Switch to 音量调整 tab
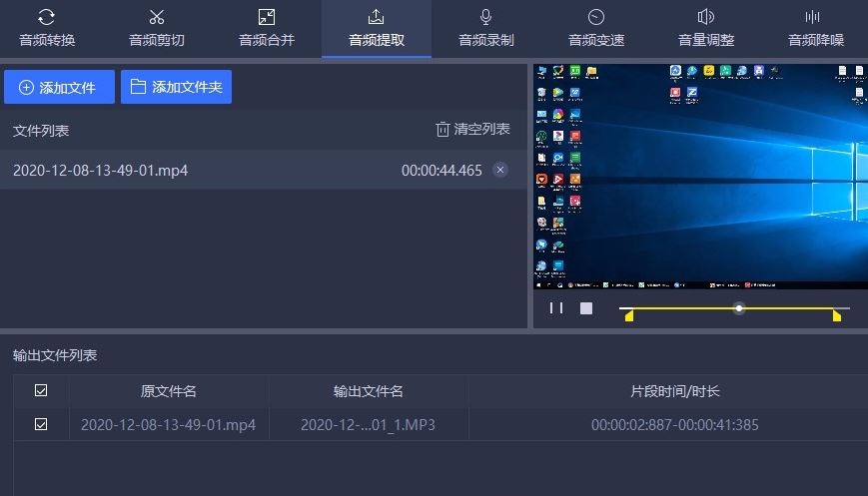The height and width of the screenshot is (496, 868). [706, 28]
